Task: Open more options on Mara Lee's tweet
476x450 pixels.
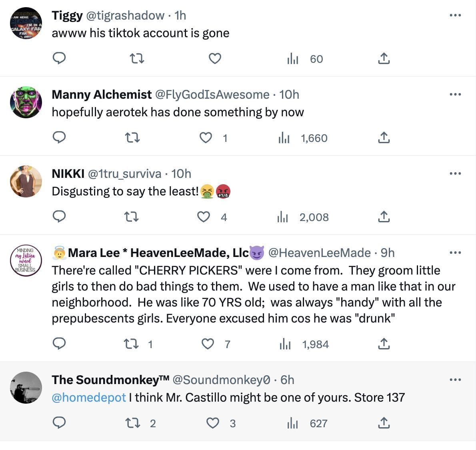Action: pos(455,253)
